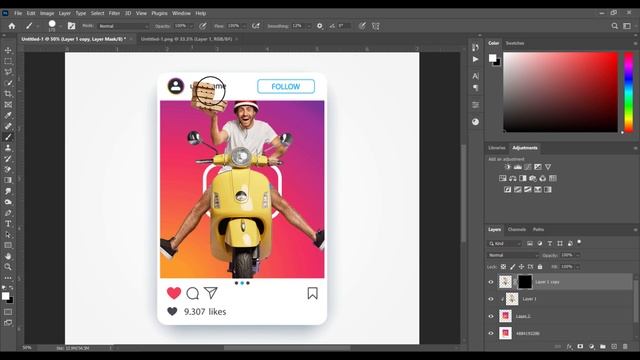Click the Layer 2 thumbnail
The height and width of the screenshot is (360, 640).
505,316
